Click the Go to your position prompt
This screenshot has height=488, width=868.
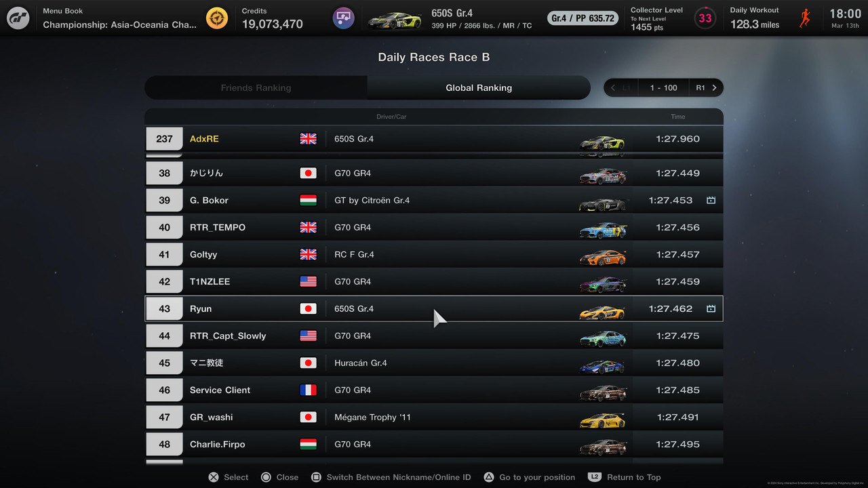pyautogui.click(x=537, y=477)
